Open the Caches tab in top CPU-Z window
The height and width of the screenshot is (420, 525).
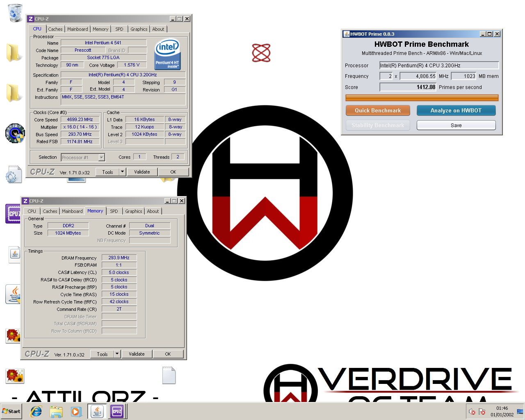(x=55, y=29)
